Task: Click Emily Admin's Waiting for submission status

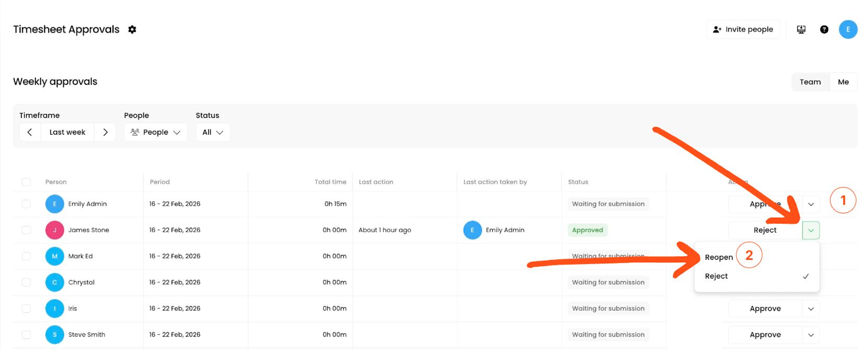Action: coord(608,204)
